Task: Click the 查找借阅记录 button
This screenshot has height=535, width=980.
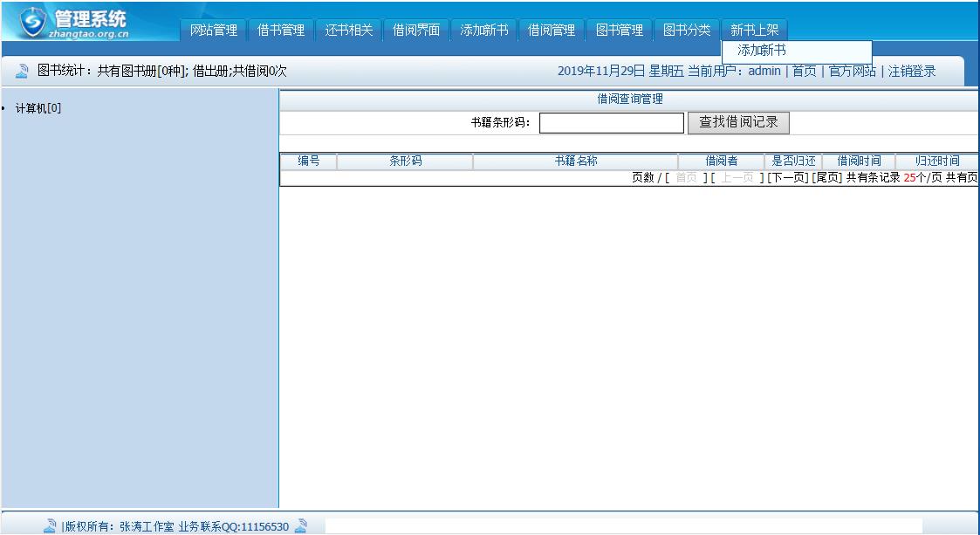Action: tap(737, 122)
